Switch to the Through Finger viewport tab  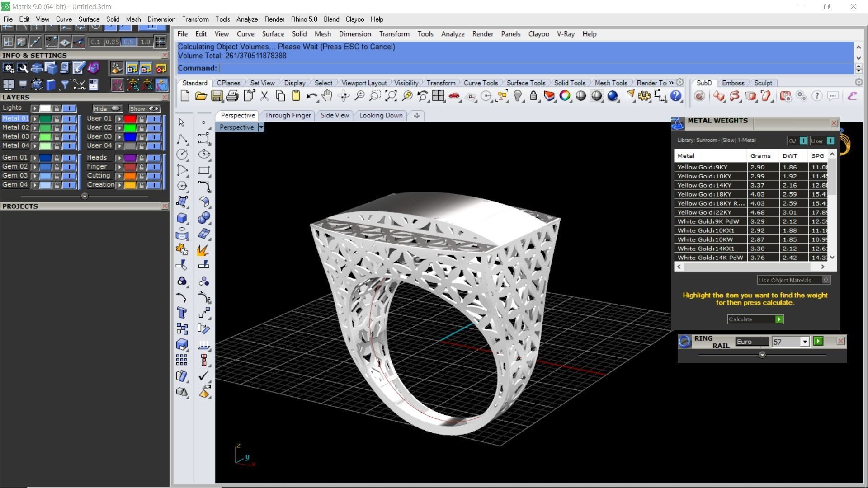tap(288, 115)
